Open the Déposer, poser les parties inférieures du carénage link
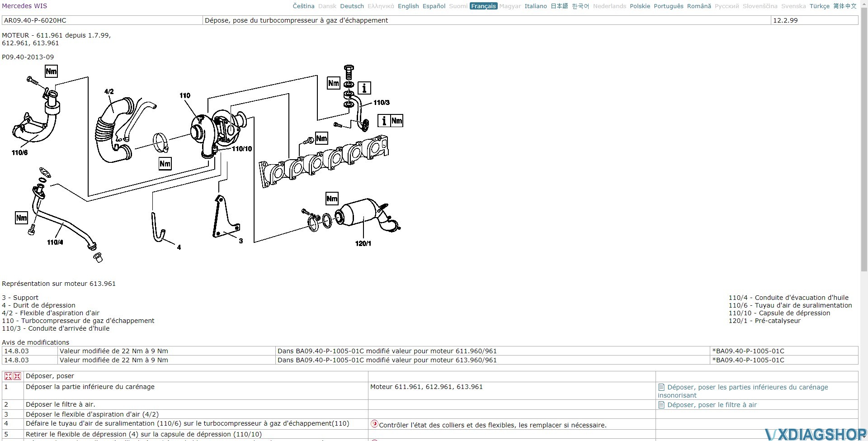Viewport: 868px width, 441px height. pyautogui.click(x=747, y=387)
